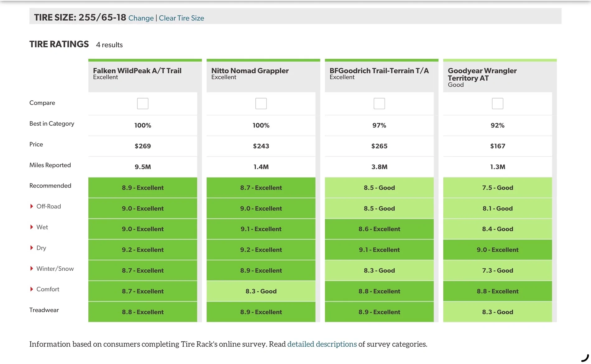This screenshot has width=591, height=364.
Task: Click Nitto's 8.3 Good Comfort cell
Action: point(261,291)
